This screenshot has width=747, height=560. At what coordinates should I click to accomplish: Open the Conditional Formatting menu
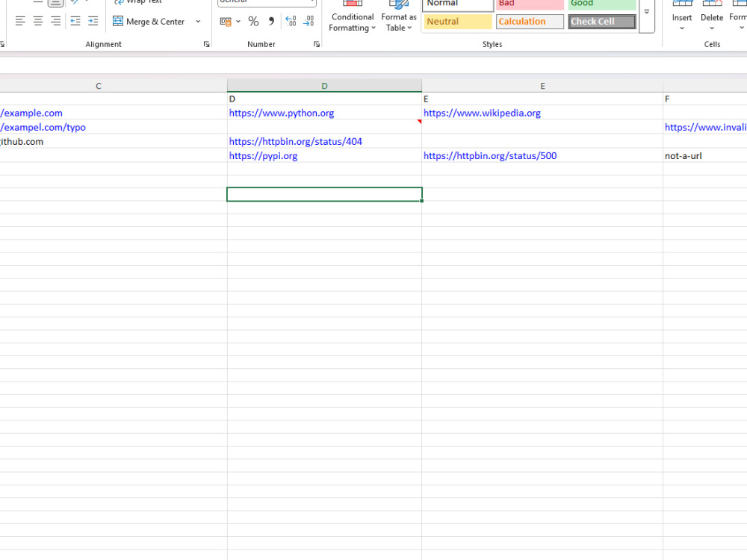(353, 17)
